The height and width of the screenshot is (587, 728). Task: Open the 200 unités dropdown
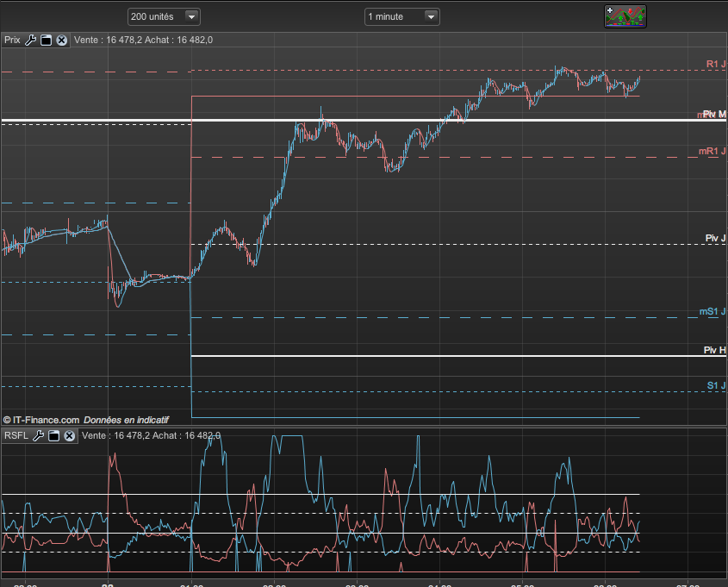click(164, 16)
